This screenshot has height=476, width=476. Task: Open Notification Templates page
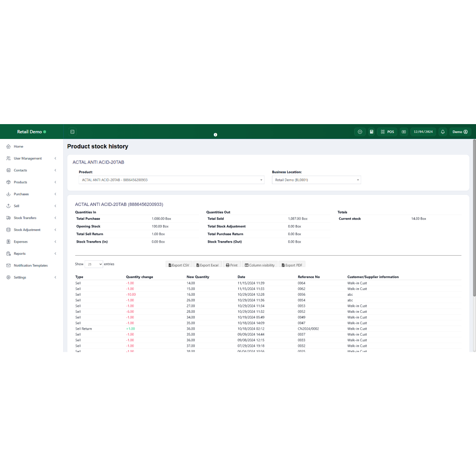[31, 265]
